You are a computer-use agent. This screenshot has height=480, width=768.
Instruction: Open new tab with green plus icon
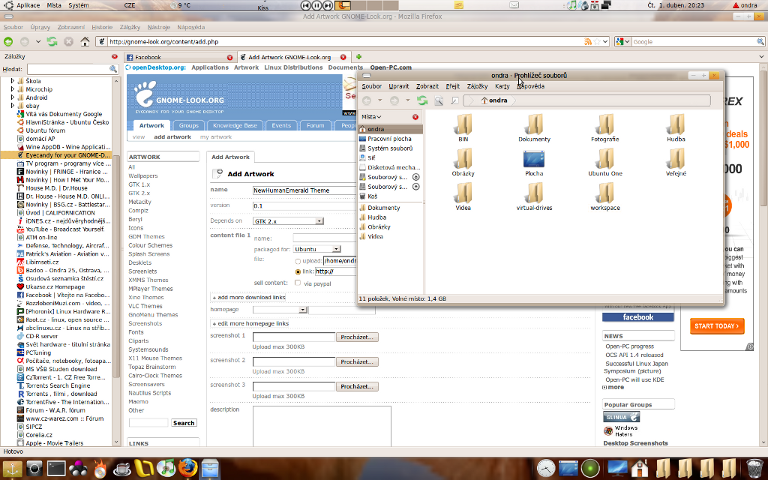[x=359, y=57]
